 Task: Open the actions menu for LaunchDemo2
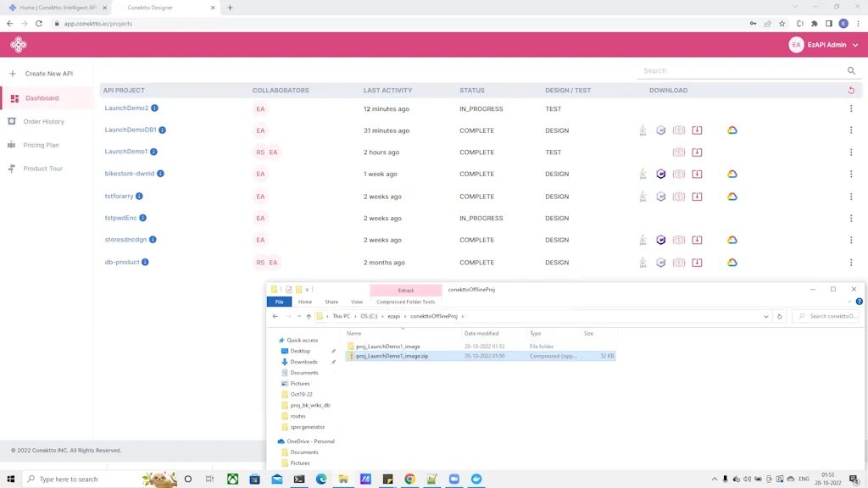851,108
